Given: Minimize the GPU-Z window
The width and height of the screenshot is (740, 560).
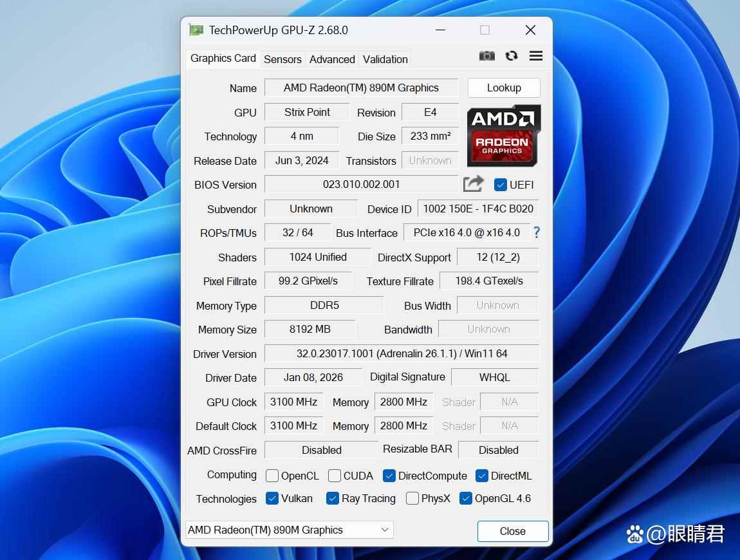Looking at the screenshot, I should (440, 30).
